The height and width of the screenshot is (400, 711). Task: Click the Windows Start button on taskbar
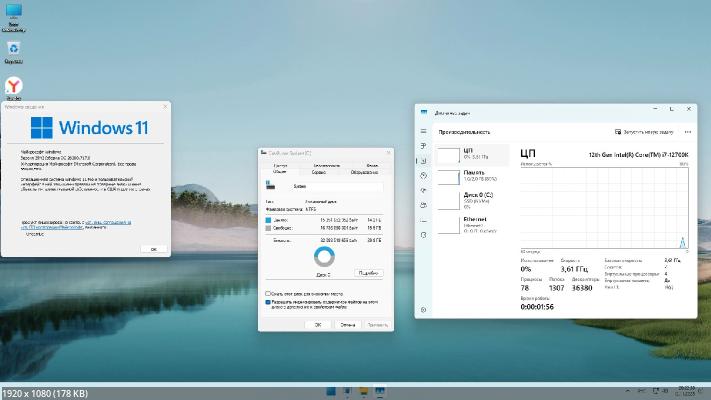click(x=331, y=392)
